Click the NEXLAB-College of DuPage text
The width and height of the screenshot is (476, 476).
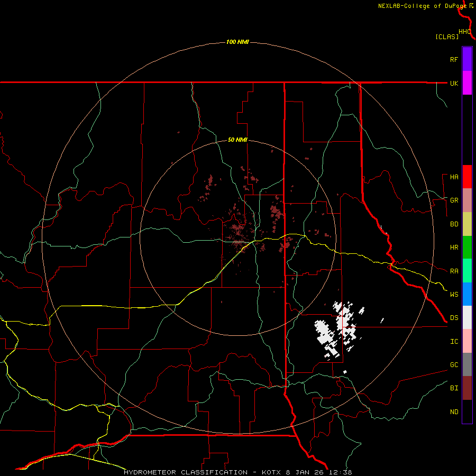click(x=423, y=6)
